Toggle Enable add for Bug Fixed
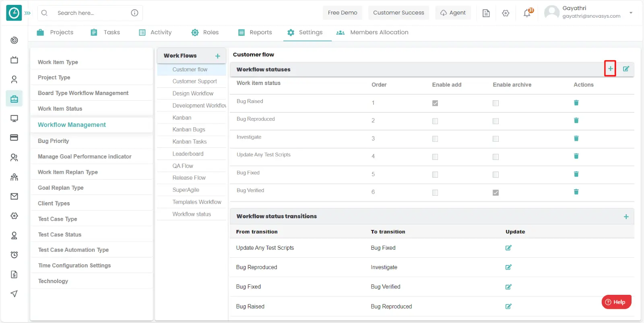The height and width of the screenshot is (323, 644). 435,175
